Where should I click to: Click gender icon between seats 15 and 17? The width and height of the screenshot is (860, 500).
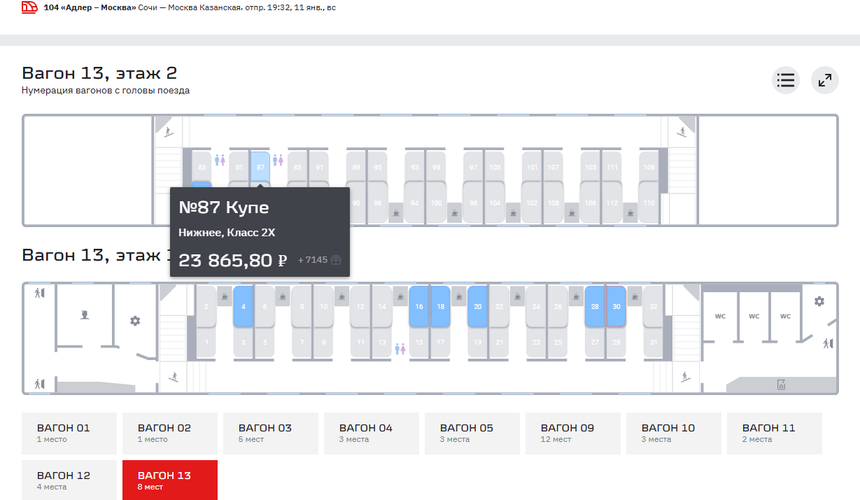click(x=400, y=349)
